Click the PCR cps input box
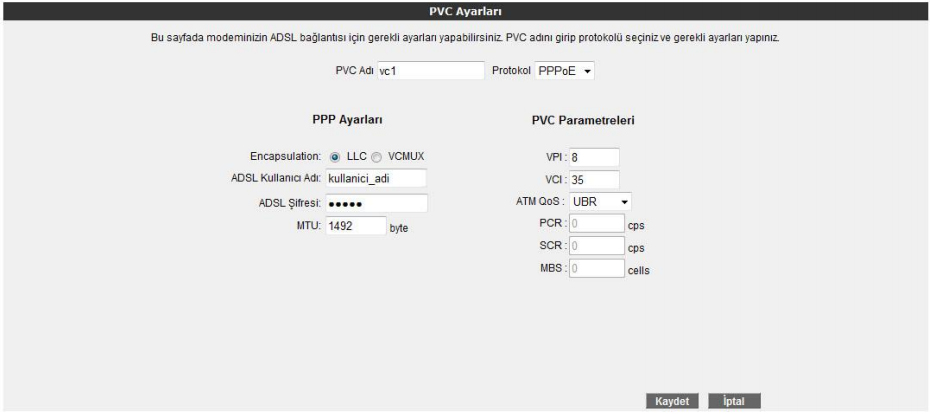 pyautogui.click(x=595, y=224)
